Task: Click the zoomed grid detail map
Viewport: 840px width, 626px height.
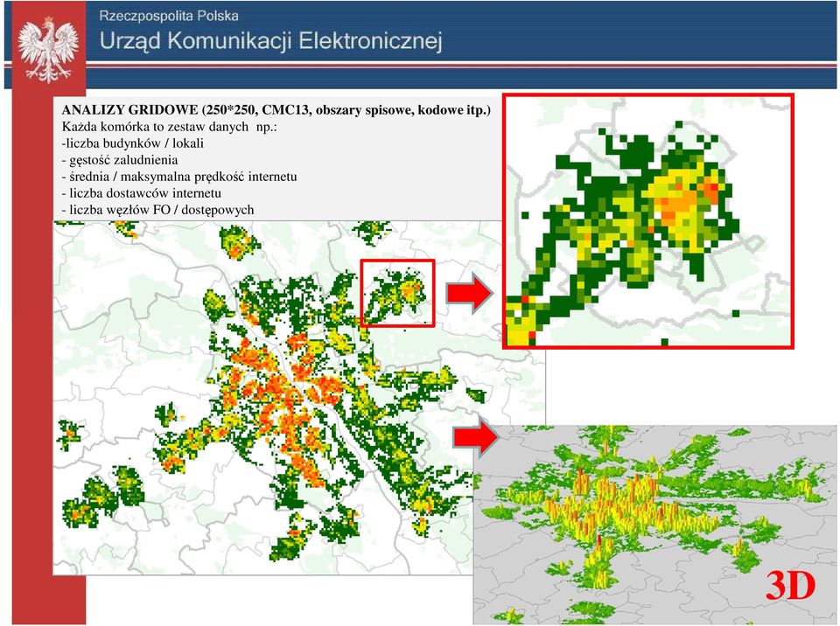Action: tap(647, 221)
